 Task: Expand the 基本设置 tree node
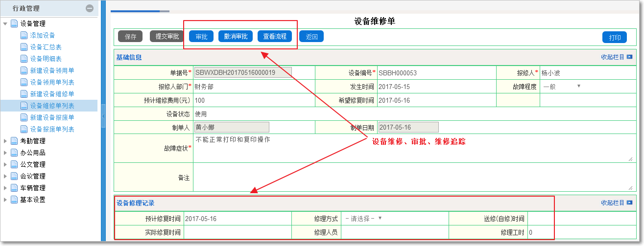[x=5, y=200]
